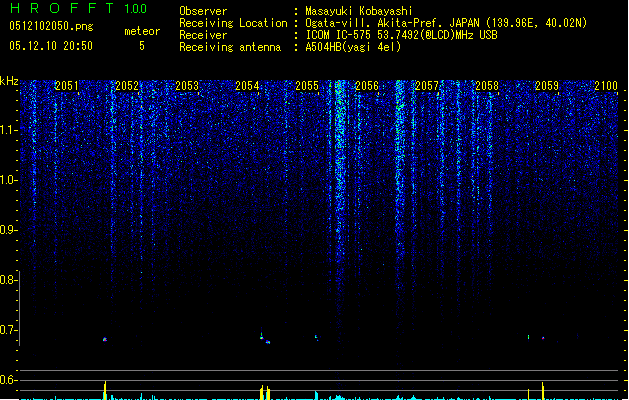Image resolution: width=629 pixels, height=400 pixels.
Task: Click the meteor echo spot after 2055
Action: 317,338
